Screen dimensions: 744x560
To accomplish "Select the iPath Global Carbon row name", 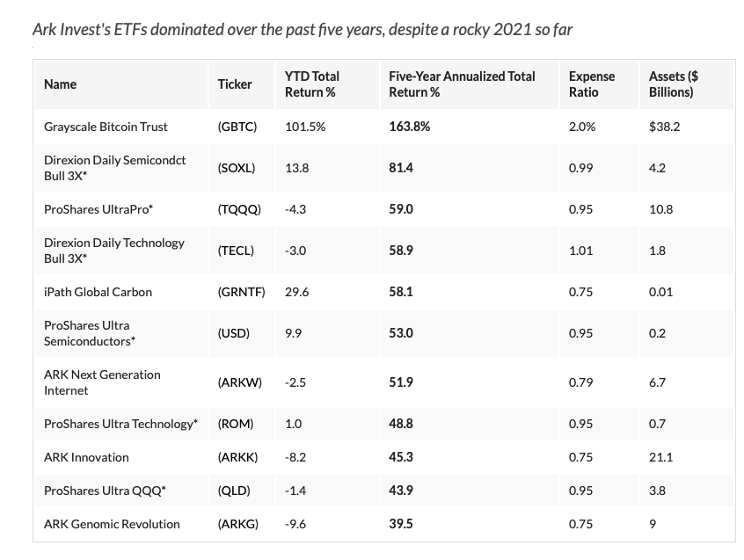I will 98,292.
